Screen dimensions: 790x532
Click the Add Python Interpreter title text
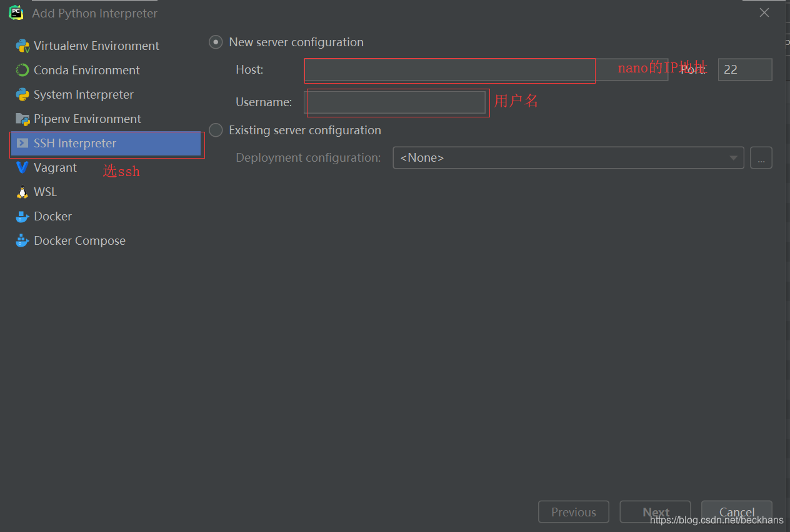pyautogui.click(x=94, y=13)
